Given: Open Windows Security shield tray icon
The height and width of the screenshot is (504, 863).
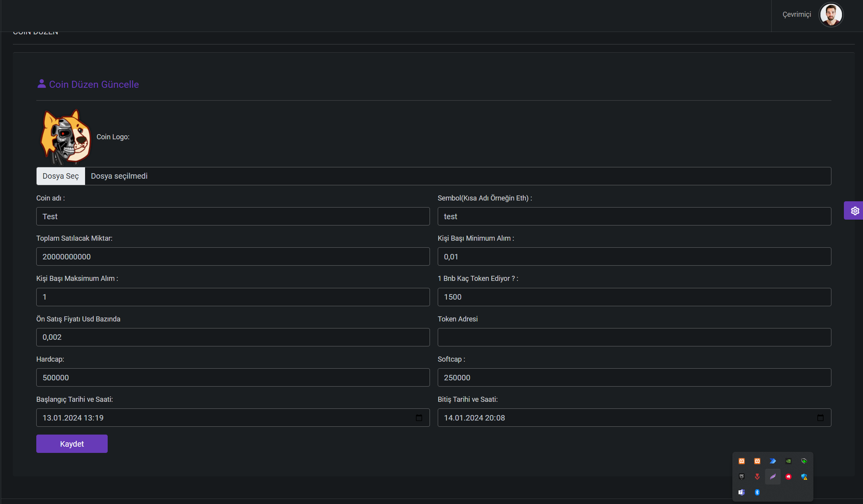Looking at the screenshot, I should point(804,477).
